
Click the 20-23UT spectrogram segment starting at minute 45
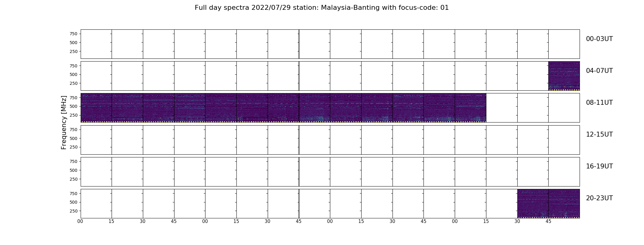click(x=564, y=204)
